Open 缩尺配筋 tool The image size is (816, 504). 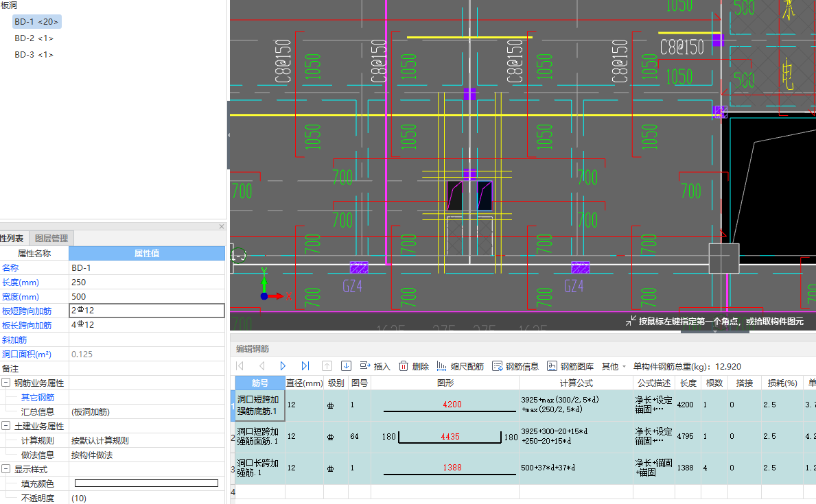click(460, 366)
